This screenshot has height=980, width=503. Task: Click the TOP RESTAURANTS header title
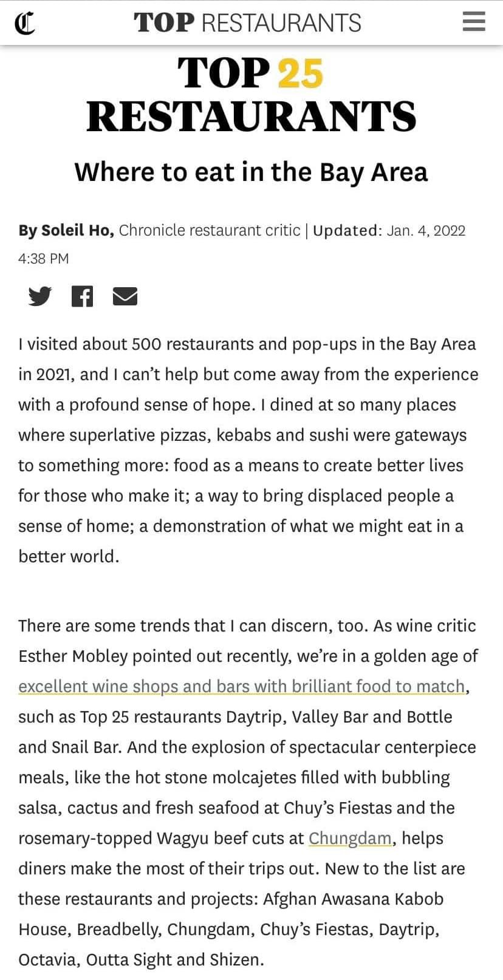(247, 23)
